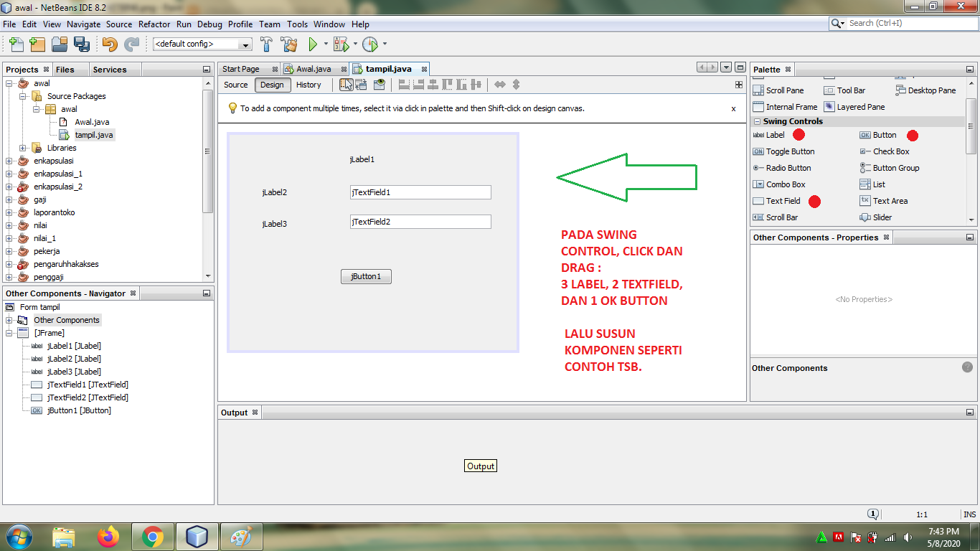Toggle Connection Mode in the designer toolbar

click(x=359, y=84)
